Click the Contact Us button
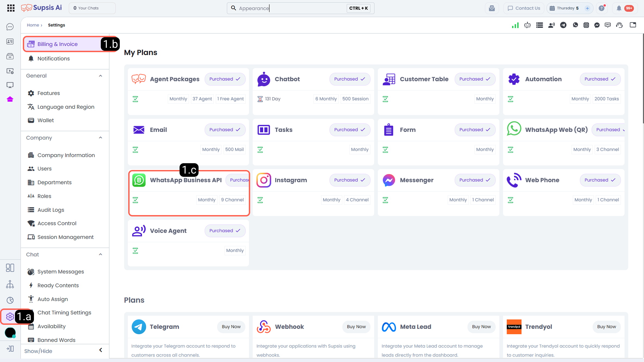The height and width of the screenshot is (362, 644). 524,8
